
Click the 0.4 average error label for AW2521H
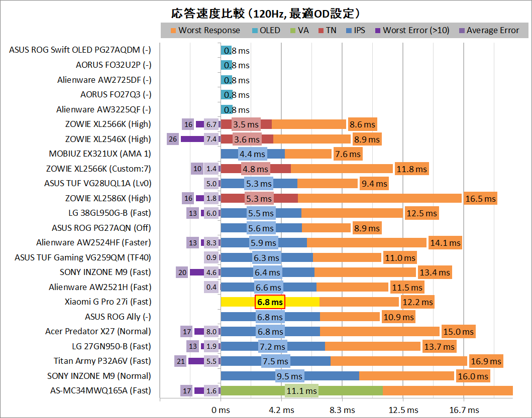pyautogui.click(x=211, y=287)
